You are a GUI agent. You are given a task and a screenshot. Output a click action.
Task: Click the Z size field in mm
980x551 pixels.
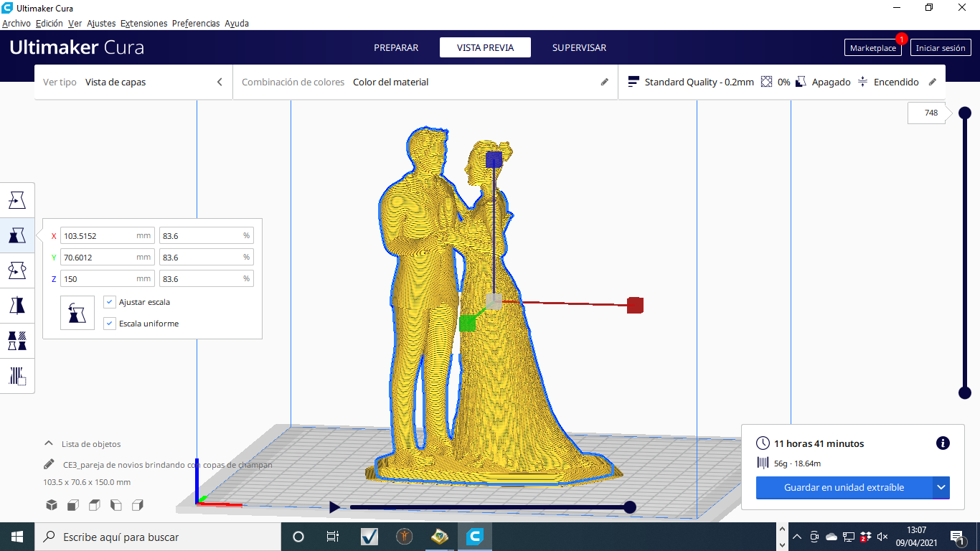pyautogui.click(x=108, y=278)
